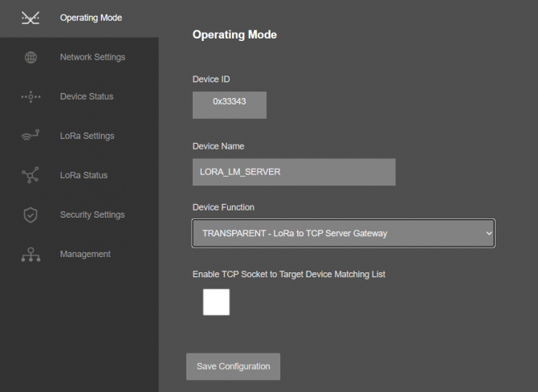Click the Network Settings globe icon
Viewport: 538px width, 392px height.
click(x=31, y=57)
